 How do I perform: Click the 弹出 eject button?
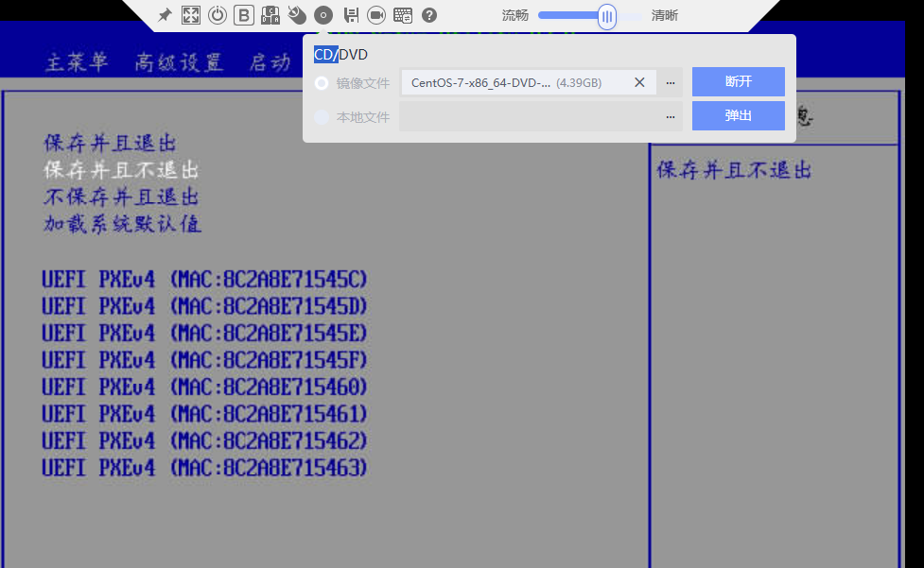(x=739, y=115)
